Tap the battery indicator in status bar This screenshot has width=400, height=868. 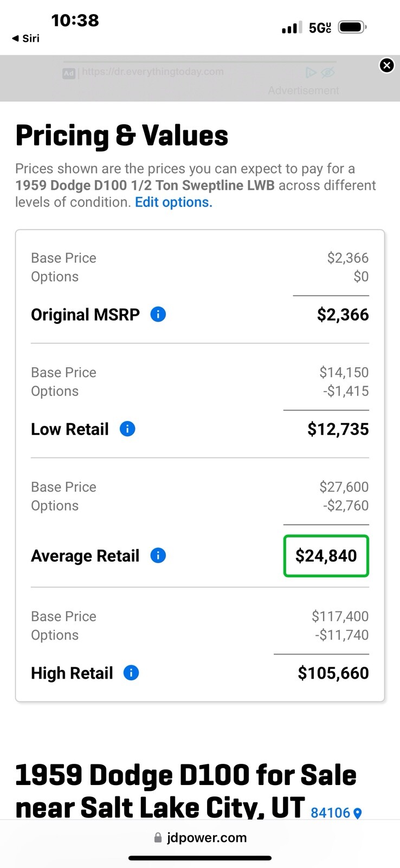point(352,27)
